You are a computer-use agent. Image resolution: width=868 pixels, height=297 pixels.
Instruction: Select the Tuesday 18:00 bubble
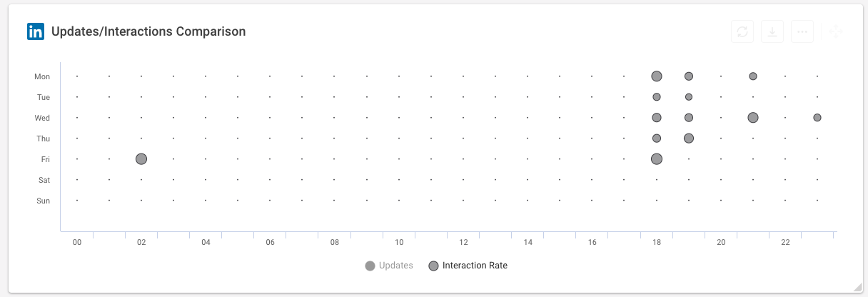click(x=657, y=96)
